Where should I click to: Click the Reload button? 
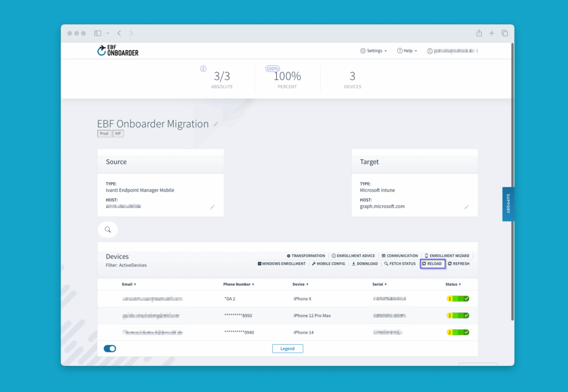[x=432, y=264]
